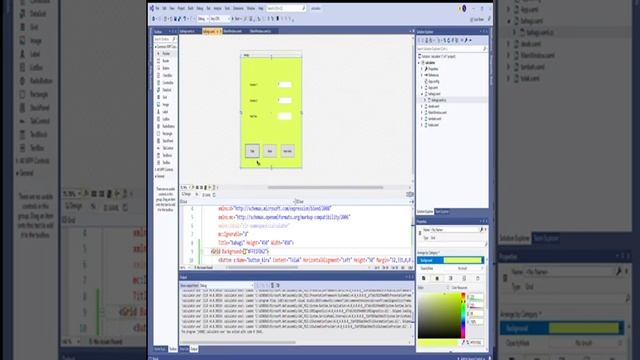
Task: Open the Edit menu
Action: click(164, 8)
